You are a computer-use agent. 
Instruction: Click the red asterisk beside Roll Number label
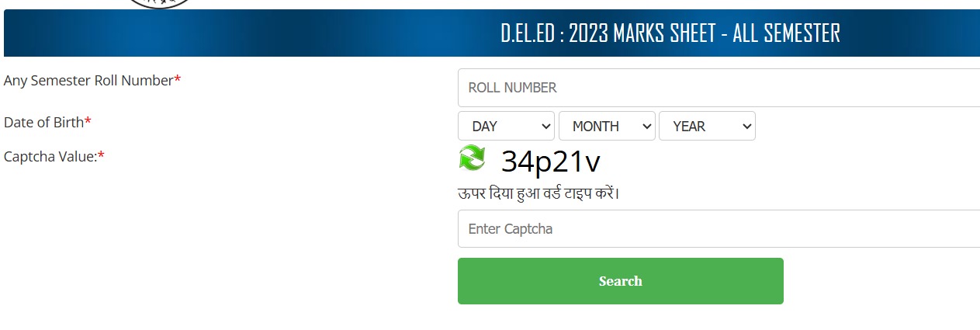[x=177, y=80]
